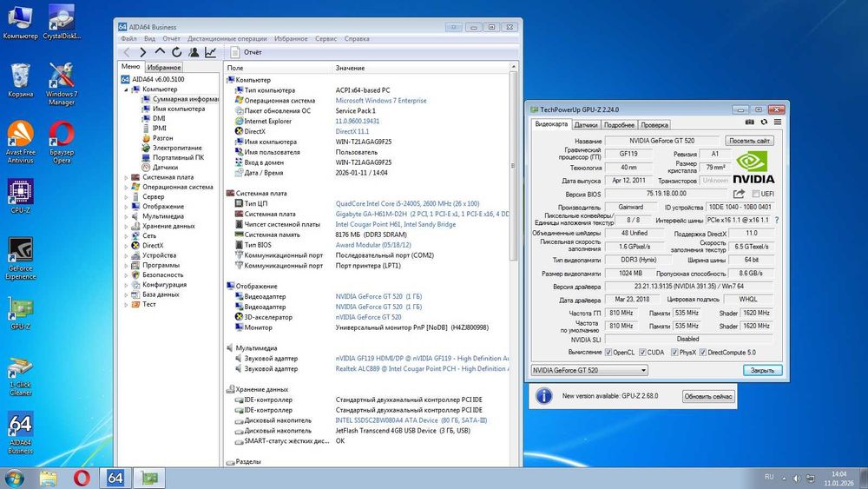Open the Windows 7 Manager desktop icon
This screenshot has height=489, width=868.
tap(62, 83)
